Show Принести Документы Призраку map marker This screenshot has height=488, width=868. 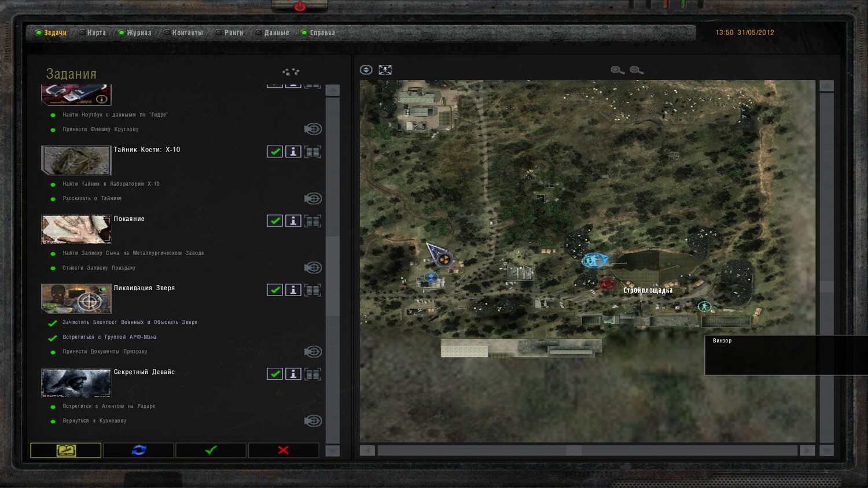coord(312,352)
